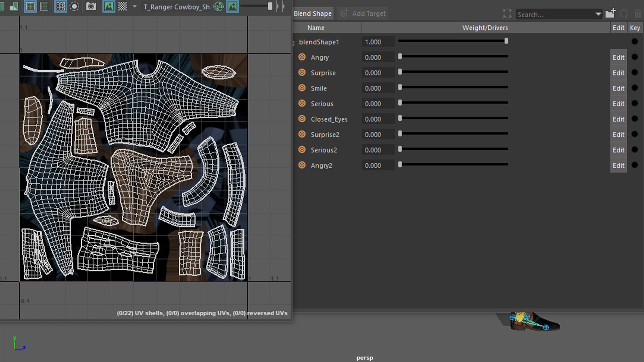Toggle visibility of the Angry target

click(302, 57)
